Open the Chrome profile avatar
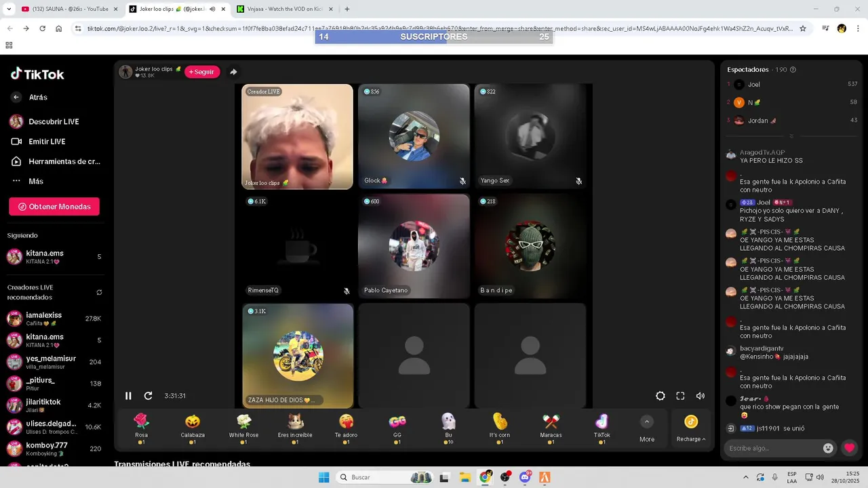 coord(842,28)
